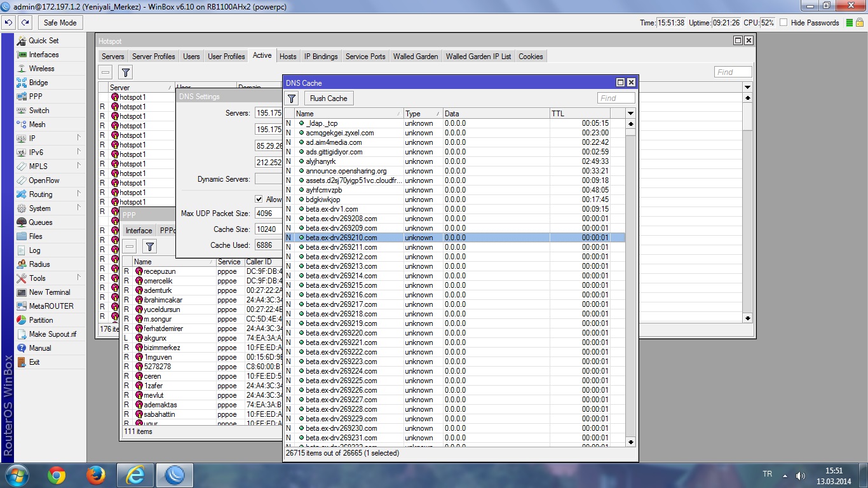Click the filter icon in DNS Cache
This screenshot has width=868, height=488.
coord(292,98)
